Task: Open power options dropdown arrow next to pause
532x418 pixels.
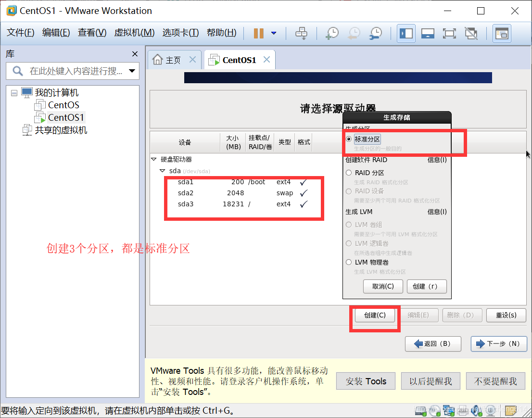Action: point(274,33)
